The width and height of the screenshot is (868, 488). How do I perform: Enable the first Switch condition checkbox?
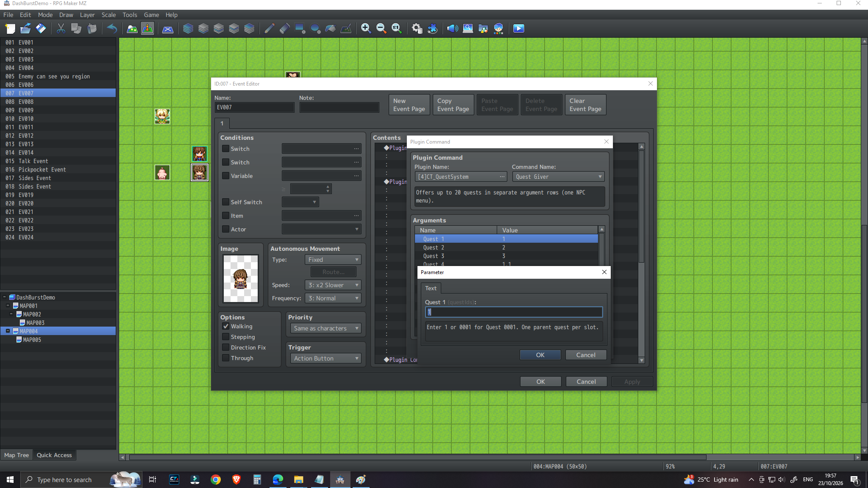point(226,149)
